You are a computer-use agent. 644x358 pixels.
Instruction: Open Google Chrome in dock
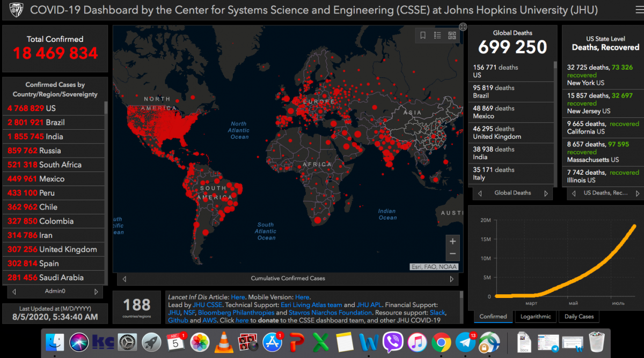(x=441, y=342)
